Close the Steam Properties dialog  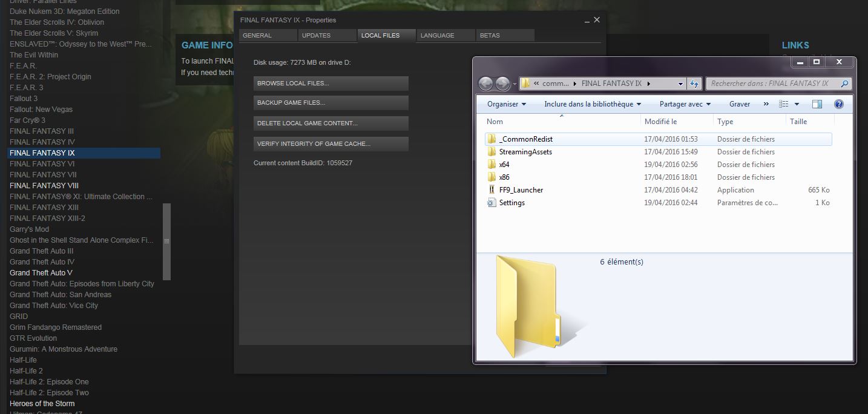(x=597, y=20)
